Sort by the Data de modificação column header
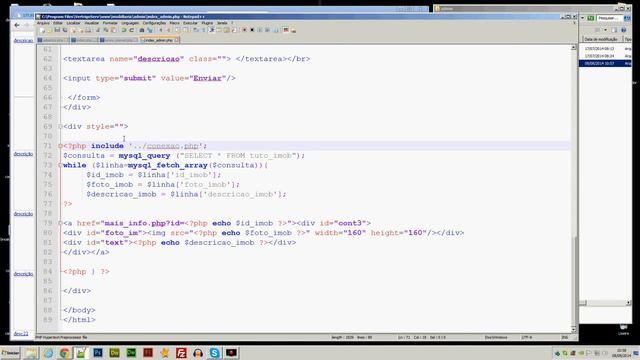 coord(600,39)
